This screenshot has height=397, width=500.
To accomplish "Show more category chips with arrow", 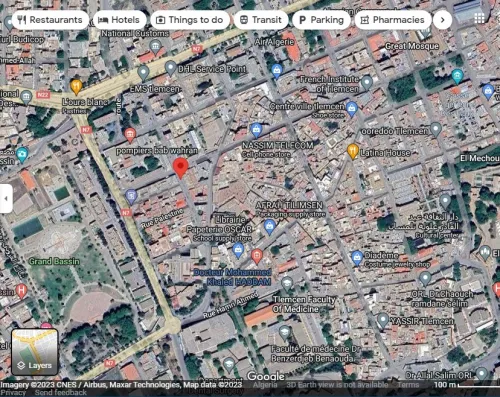I will 443,20.
